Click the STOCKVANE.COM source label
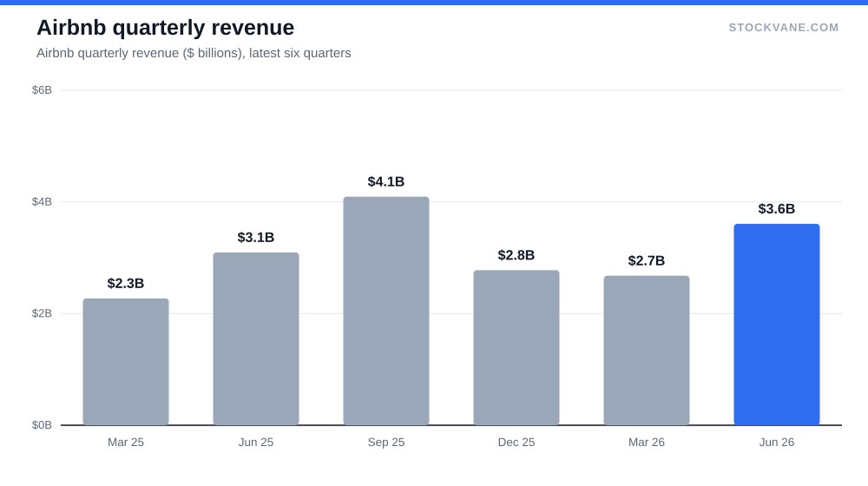 coord(783,28)
